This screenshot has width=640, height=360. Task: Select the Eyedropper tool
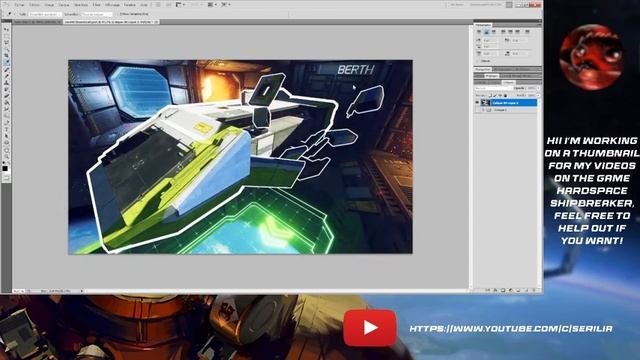click(6, 62)
